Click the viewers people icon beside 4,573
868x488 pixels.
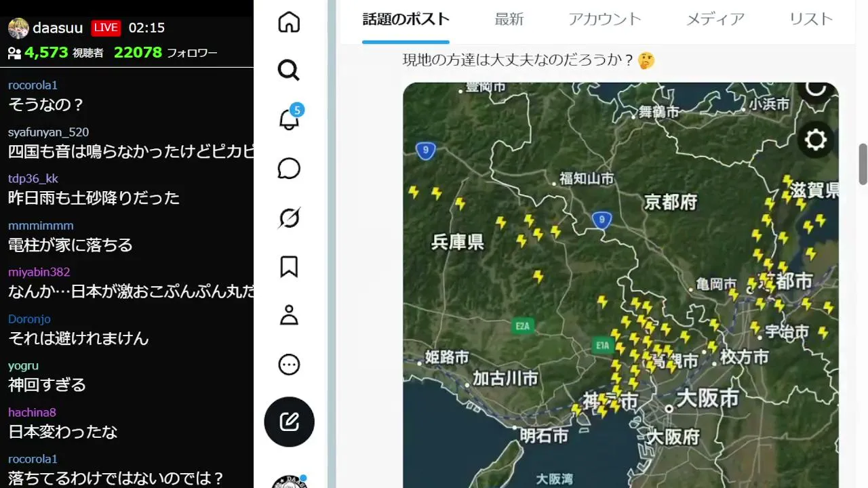pyautogui.click(x=14, y=53)
